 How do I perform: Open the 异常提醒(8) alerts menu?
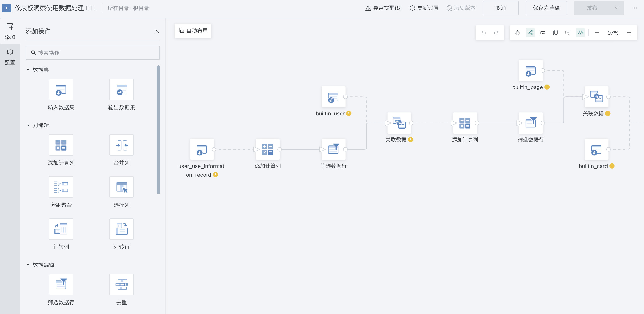384,8
